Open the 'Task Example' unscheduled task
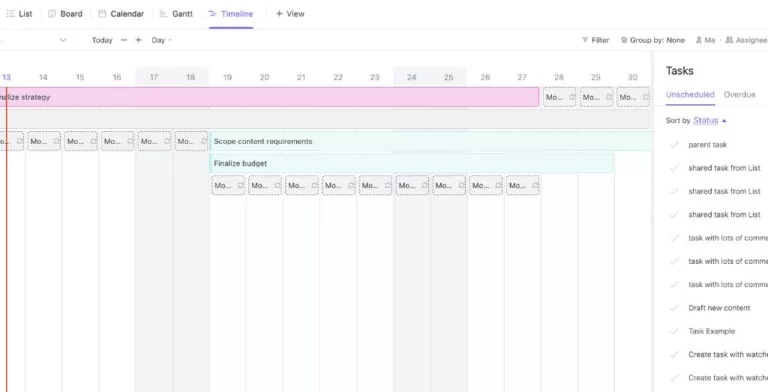Image resolution: width=768 pixels, height=392 pixels. [711, 331]
